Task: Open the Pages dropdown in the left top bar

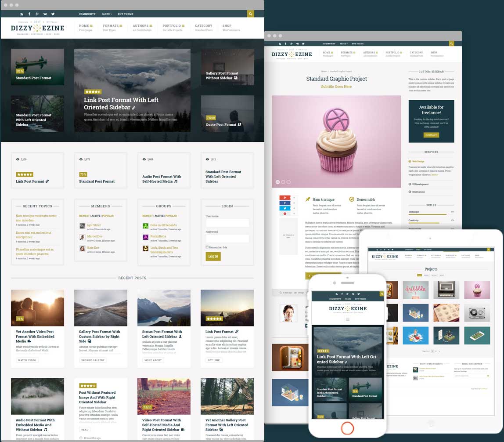Action: (107, 14)
